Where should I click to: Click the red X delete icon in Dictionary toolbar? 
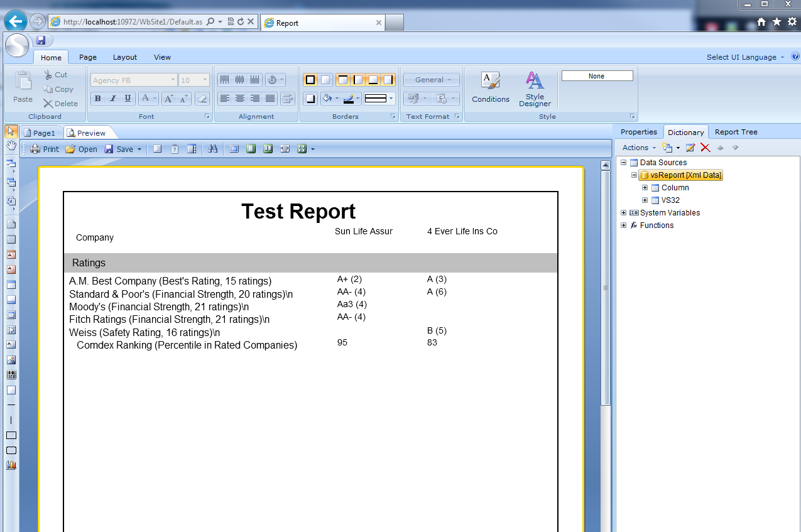coord(705,148)
